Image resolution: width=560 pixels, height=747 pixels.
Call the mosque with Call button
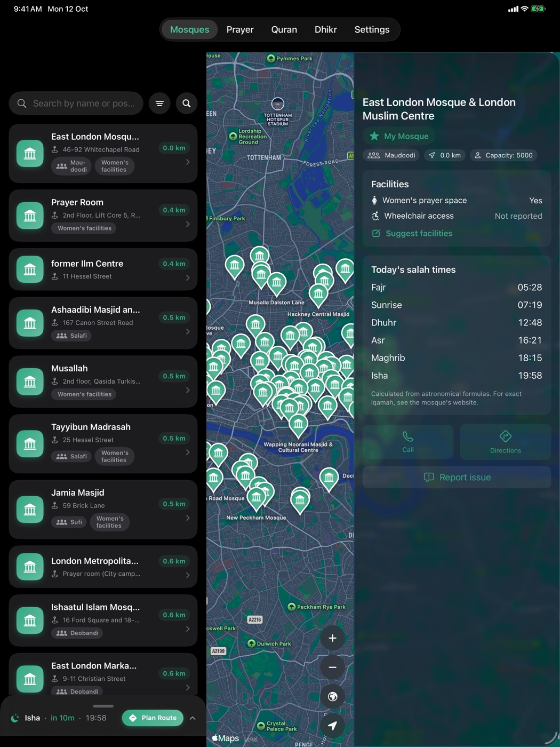click(x=408, y=442)
